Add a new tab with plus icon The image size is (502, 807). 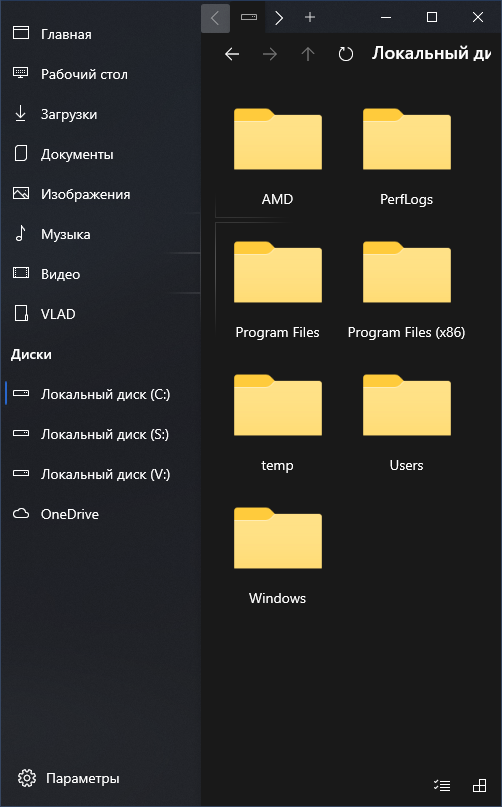click(x=309, y=17)
